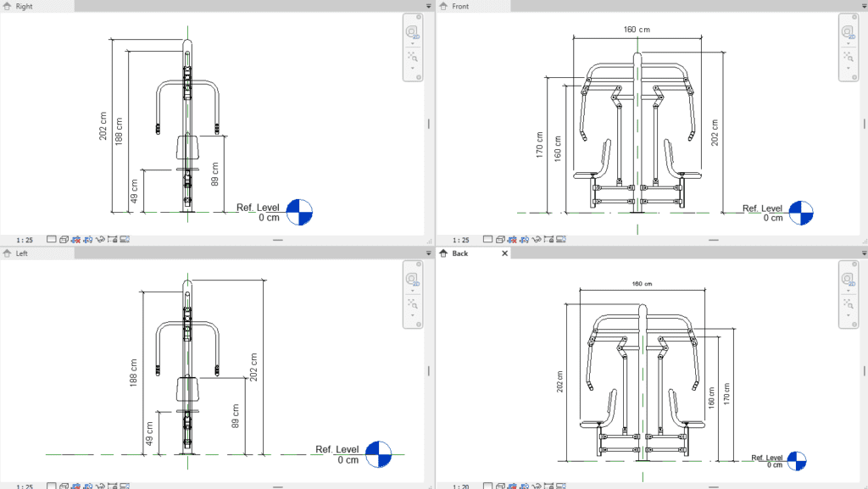Select the 170 cm dimension in Front view

540,145
